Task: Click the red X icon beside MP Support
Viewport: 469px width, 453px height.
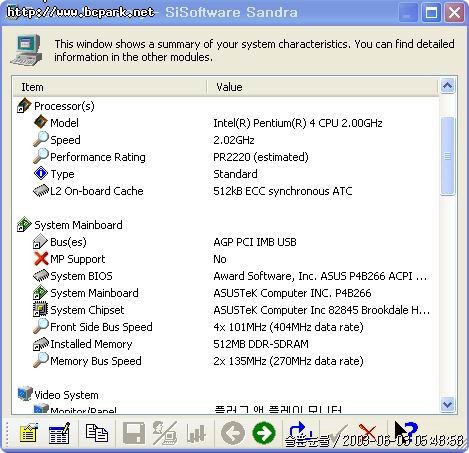Action: point(41,259)
